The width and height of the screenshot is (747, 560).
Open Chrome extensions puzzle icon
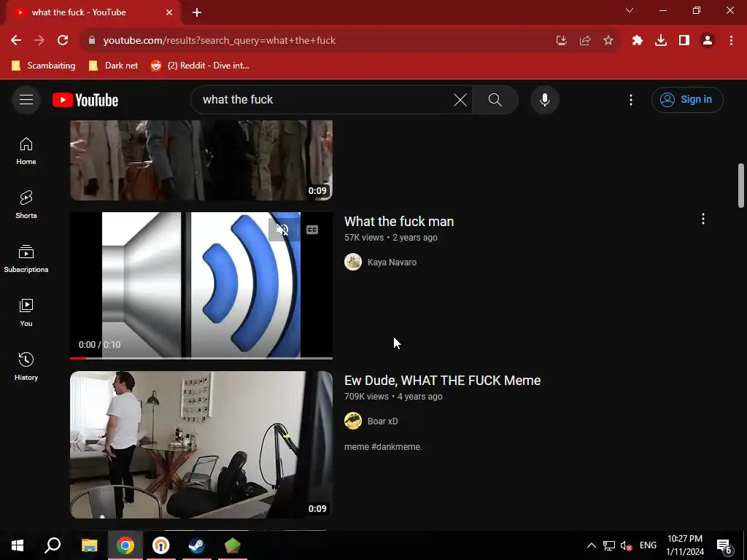(x=638, y=41)
